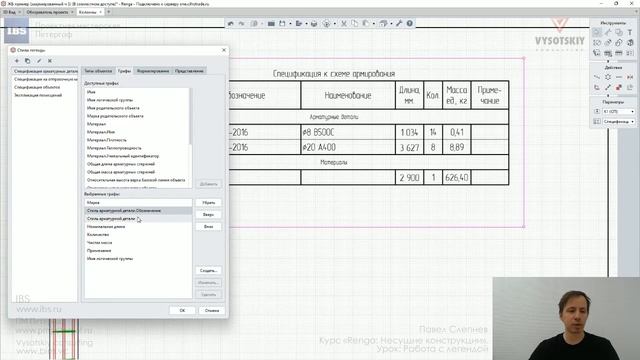Add a new tab with plus button
Image resolution: width=640 pixels, height=360 pixels.
[x=109, y=12]
